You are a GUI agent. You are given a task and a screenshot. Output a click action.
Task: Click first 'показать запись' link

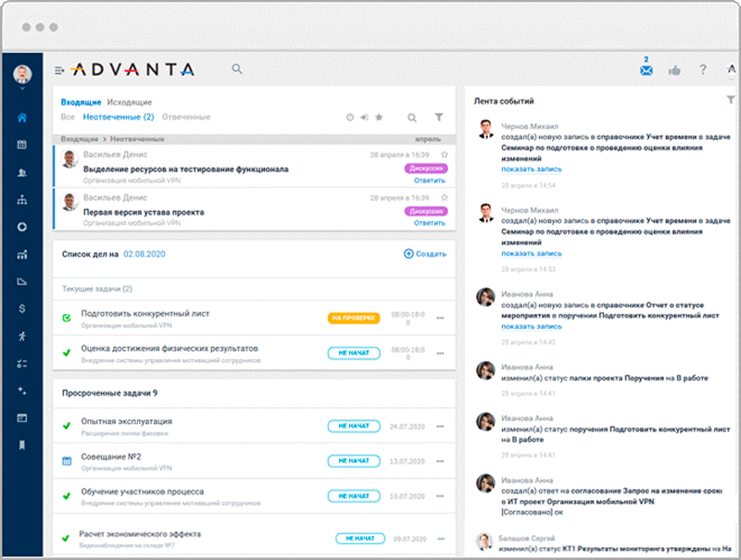coord(532,169)
